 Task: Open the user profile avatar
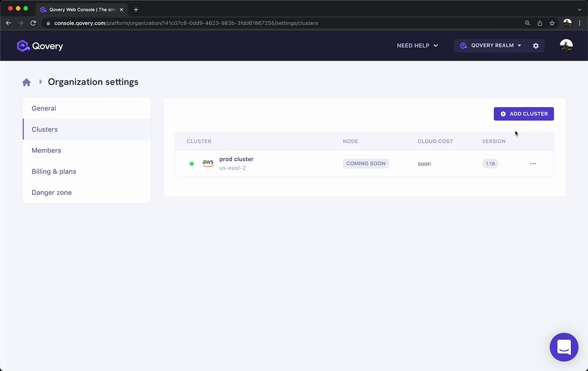pyautogui.click(x=566, y=45)
